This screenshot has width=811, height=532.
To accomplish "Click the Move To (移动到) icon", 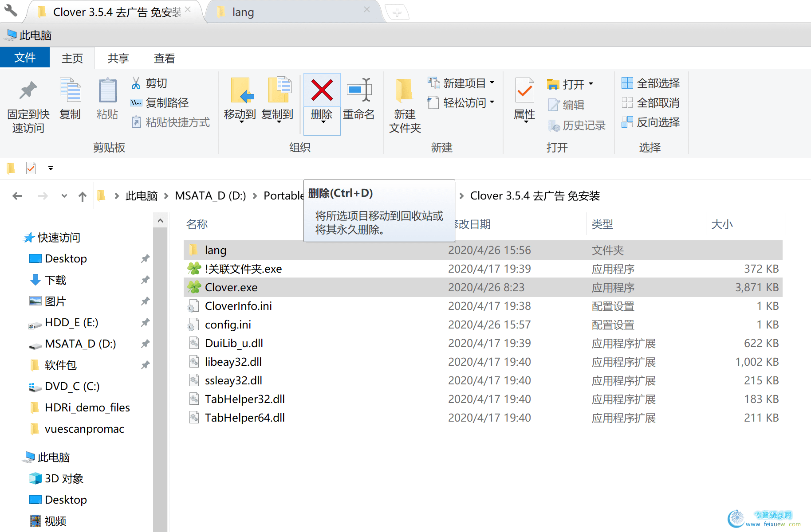I will point(242,90).
